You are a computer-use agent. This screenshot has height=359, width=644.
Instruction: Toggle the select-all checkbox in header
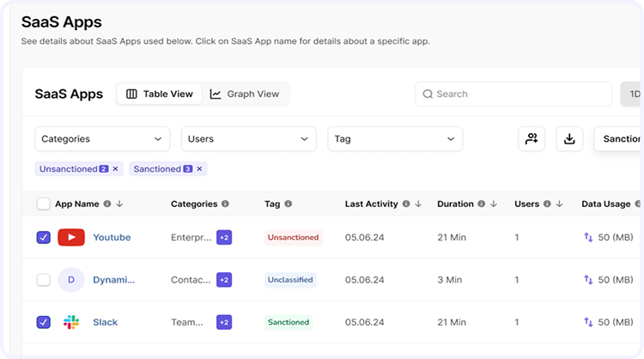coord(44,204)
